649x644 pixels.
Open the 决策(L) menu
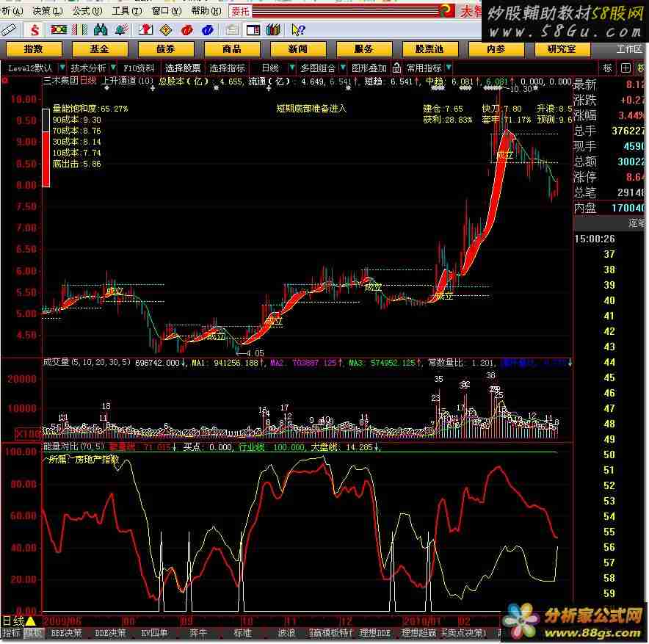tap(48, 11)
